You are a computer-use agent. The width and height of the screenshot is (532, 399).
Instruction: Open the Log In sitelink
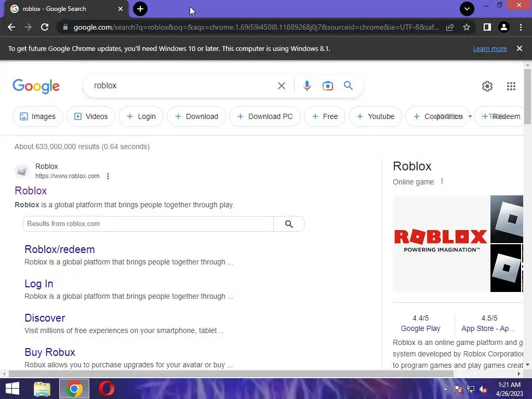(x=38, y=284)
